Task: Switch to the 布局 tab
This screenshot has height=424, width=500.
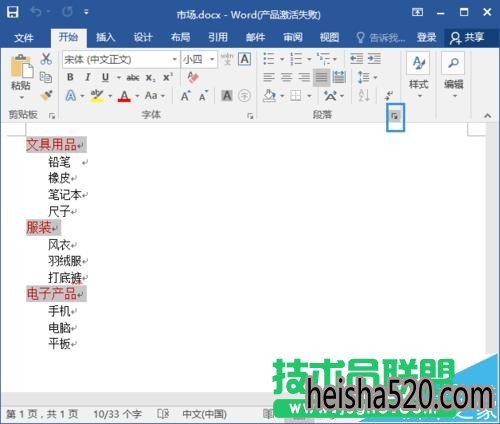Action: click(180, 37)
